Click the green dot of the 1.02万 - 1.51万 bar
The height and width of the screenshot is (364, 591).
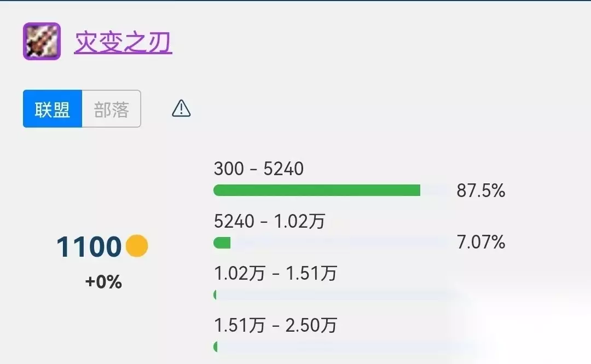216,295
